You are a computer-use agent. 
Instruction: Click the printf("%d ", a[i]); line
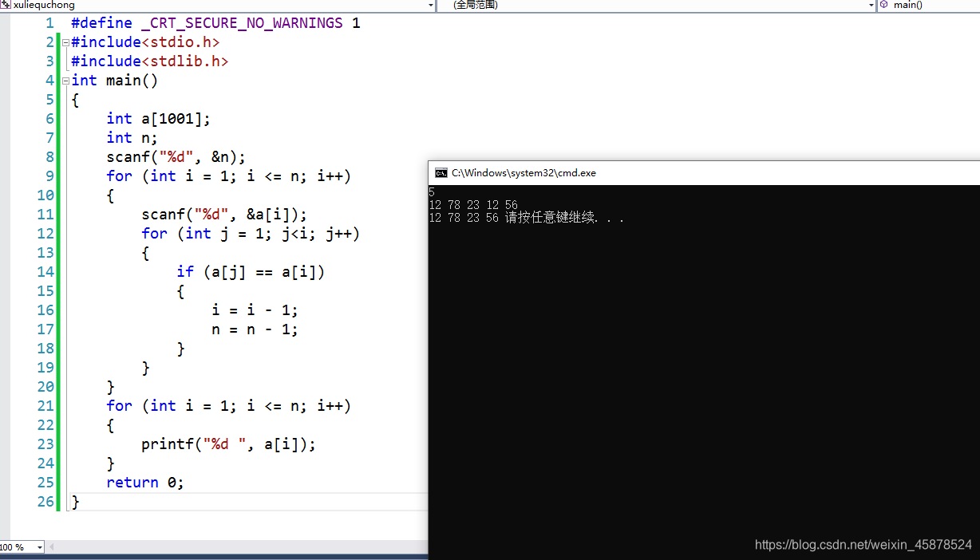coord(229,444)
